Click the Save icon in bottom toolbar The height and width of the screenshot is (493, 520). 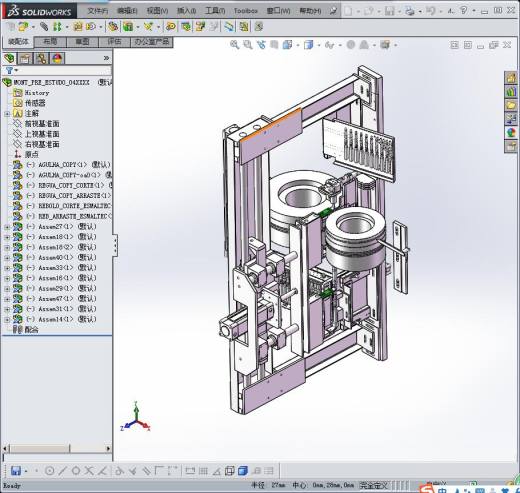(16, 471)
